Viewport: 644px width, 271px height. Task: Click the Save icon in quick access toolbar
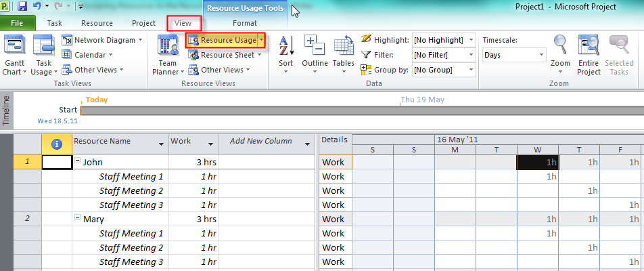pyautogui.click(x=22, y=7)
